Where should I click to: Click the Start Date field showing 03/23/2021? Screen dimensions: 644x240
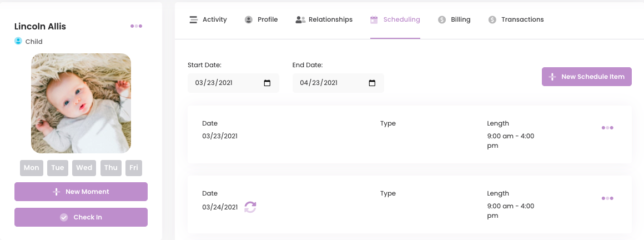(x=233, y=83)
